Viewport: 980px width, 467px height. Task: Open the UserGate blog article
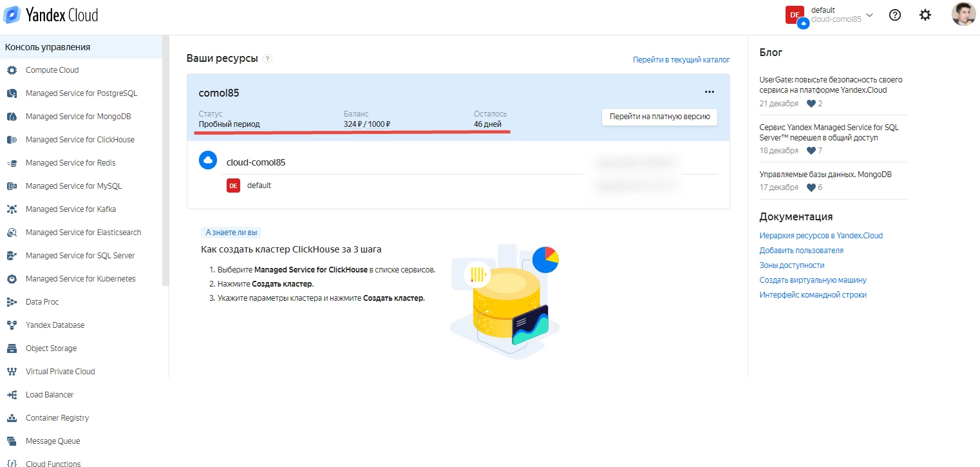(831, 85)
